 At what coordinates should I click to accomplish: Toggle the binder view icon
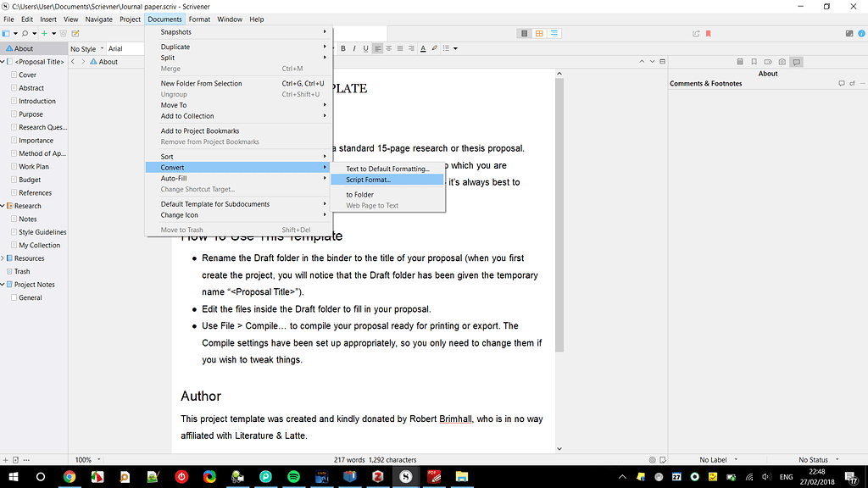pyautogui.click(x=6, y=34)
